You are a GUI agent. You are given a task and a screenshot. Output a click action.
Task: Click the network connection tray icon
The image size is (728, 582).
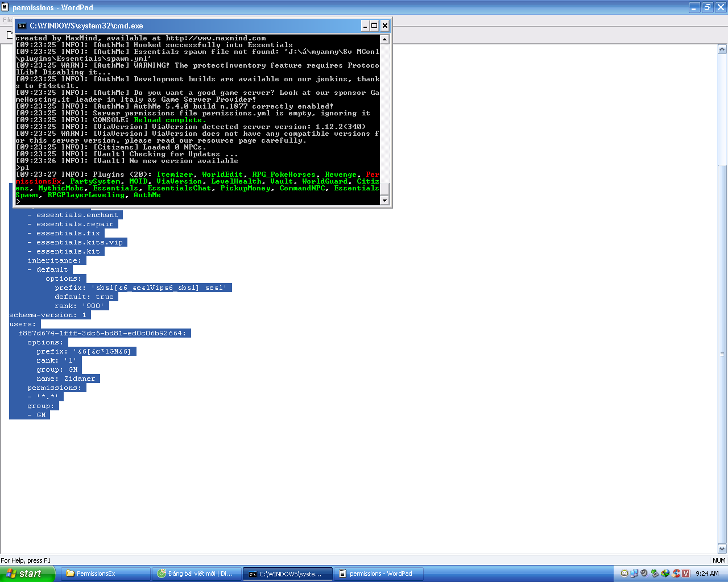pos(634,573)
